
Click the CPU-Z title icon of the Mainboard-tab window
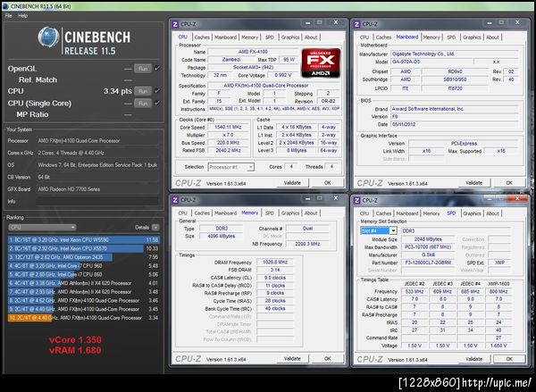(x=356, y=24)
